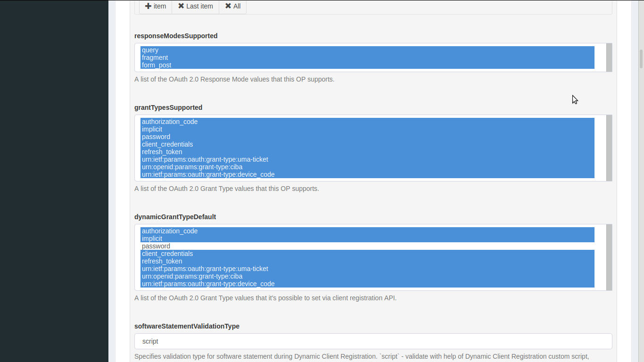This screenshot has height=362, width=644.
Task: Click the dynamicGrantTypeDefault field label
Action: (175, 217)
